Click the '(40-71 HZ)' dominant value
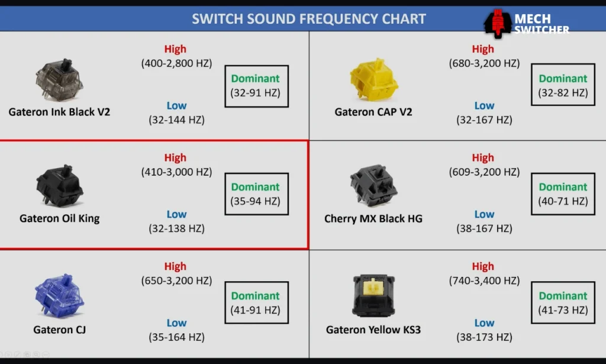Screen dimensions: 606x364 pos(563,201)
